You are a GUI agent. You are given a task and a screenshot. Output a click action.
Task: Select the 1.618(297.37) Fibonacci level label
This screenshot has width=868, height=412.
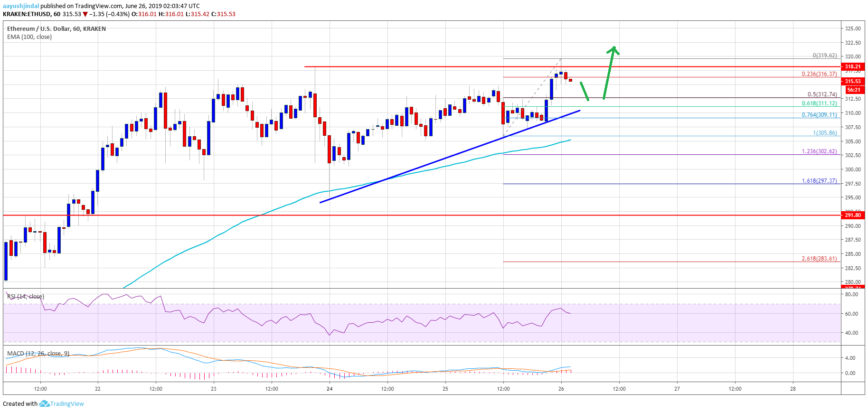coord(819,181)
